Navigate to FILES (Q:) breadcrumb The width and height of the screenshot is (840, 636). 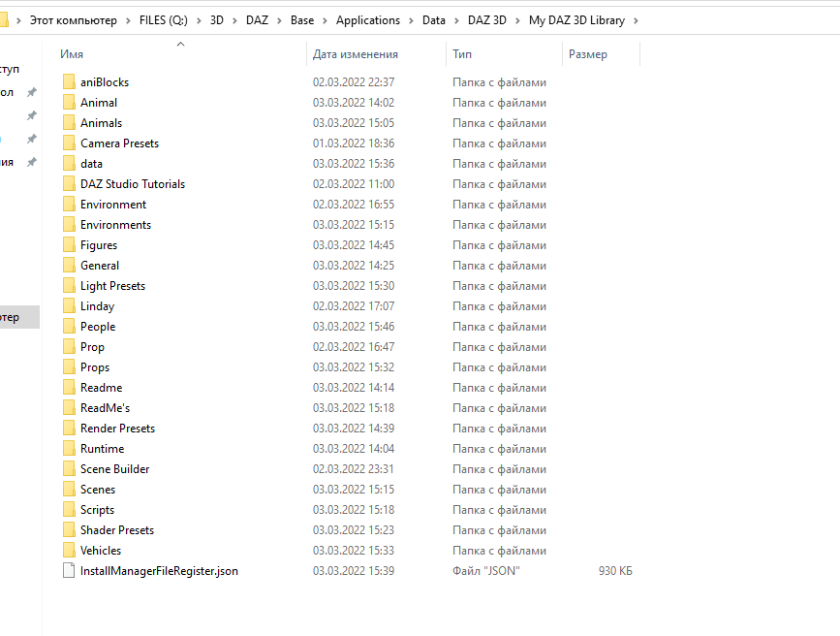pos(164,20)
